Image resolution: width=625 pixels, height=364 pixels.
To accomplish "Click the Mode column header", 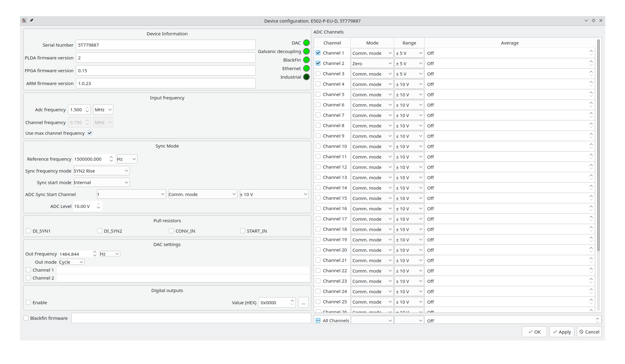I will pyautogui.click(x=372, y=43).
